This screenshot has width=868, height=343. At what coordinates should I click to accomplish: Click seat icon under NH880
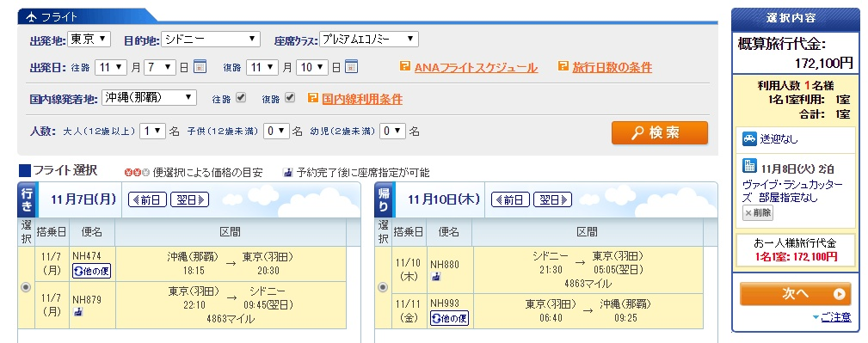coord(436,276)
